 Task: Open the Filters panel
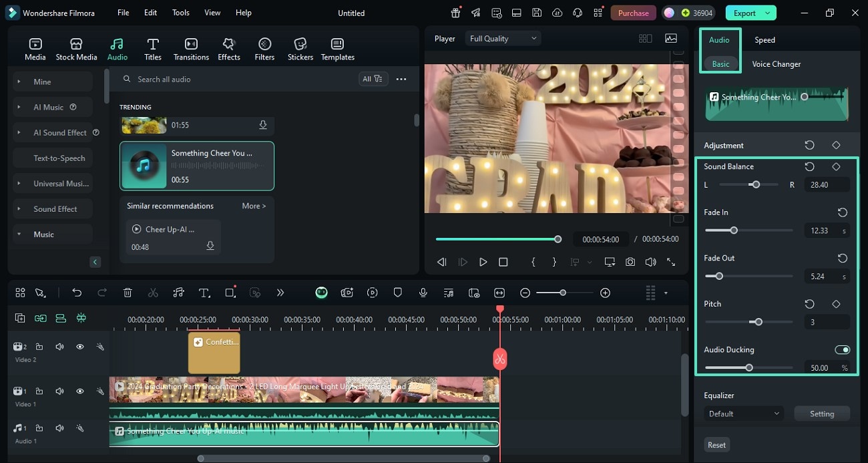(264, 49)
